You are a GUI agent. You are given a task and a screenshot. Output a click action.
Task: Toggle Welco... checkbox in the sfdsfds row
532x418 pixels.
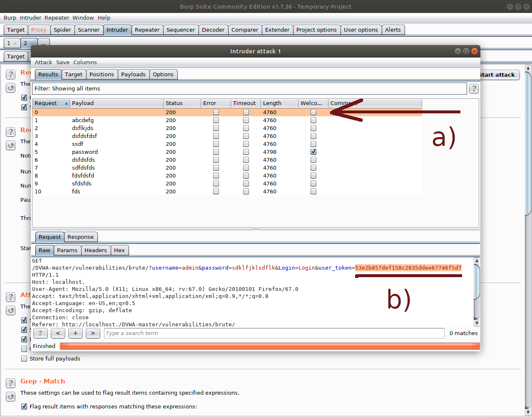tap(313, 183)
